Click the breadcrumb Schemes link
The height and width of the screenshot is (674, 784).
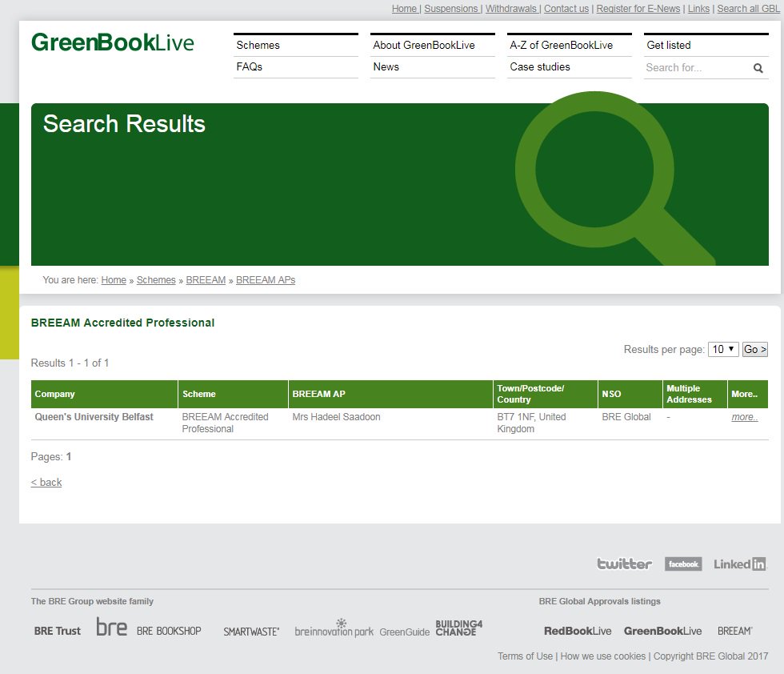pyautogui.click(x=156, y=280)
